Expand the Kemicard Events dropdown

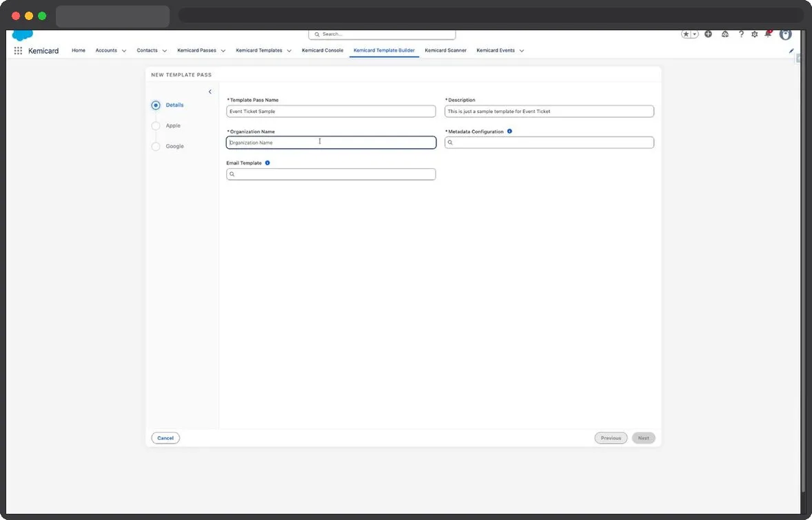pos(522,51)
